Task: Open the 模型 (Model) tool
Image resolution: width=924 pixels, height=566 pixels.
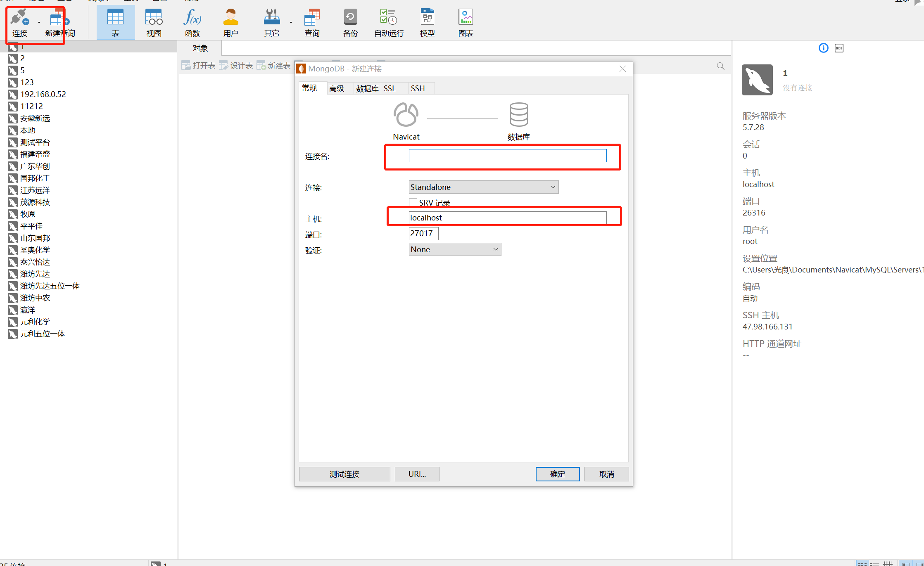Action: [427, 23]
